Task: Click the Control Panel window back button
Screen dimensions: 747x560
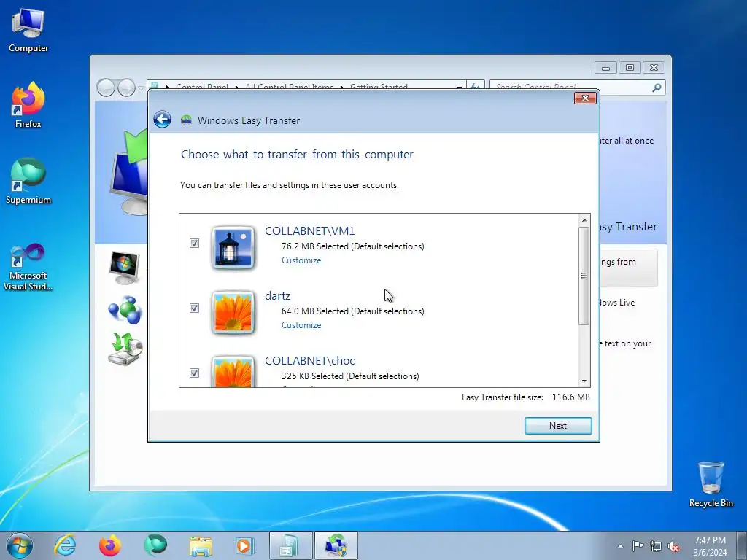Action: (106, 87)
